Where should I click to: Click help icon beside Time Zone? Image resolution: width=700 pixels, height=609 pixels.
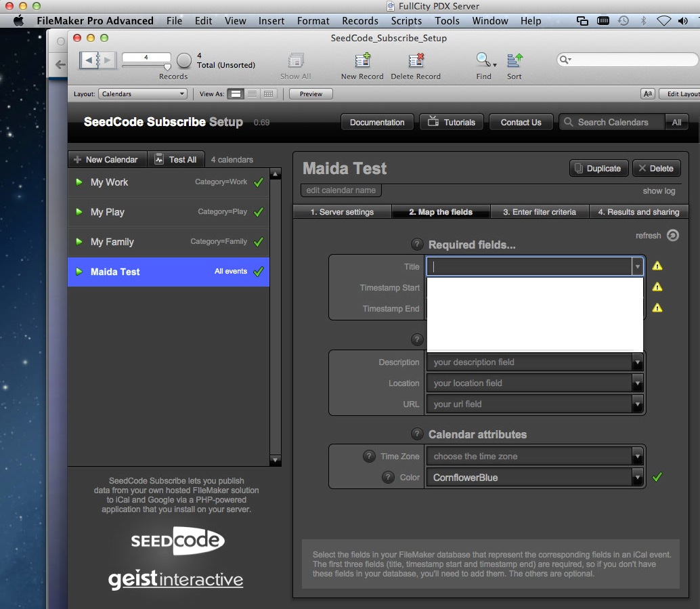(x=369, y=456)
